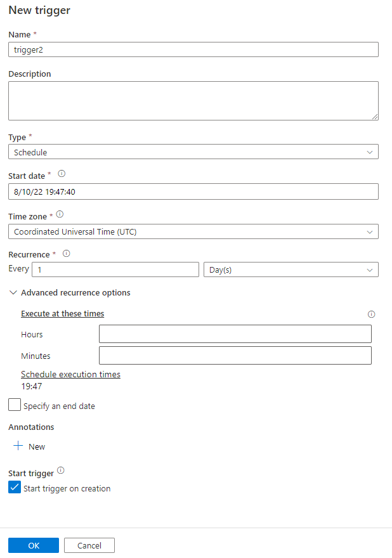
Task: Click the Start date info icon
Action: (61, 173)
